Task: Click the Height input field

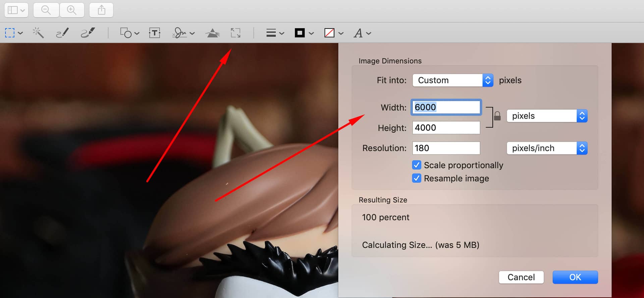Action: click(x=446, y=128)
